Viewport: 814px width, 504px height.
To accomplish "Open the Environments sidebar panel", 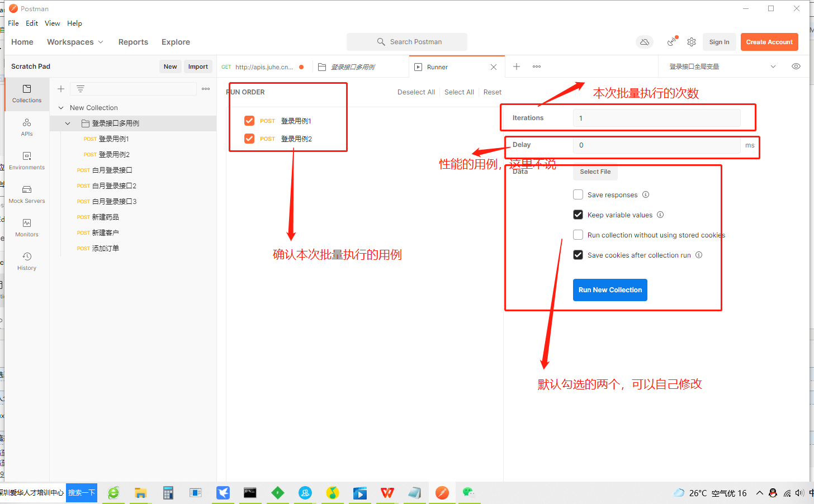I will point(27,161).
